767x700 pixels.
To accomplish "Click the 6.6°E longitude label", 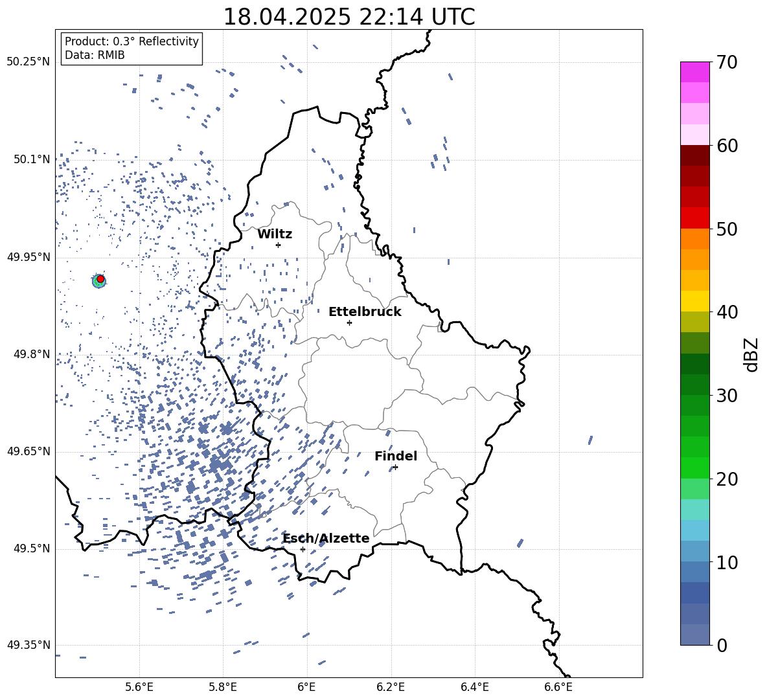I will 558,687.
